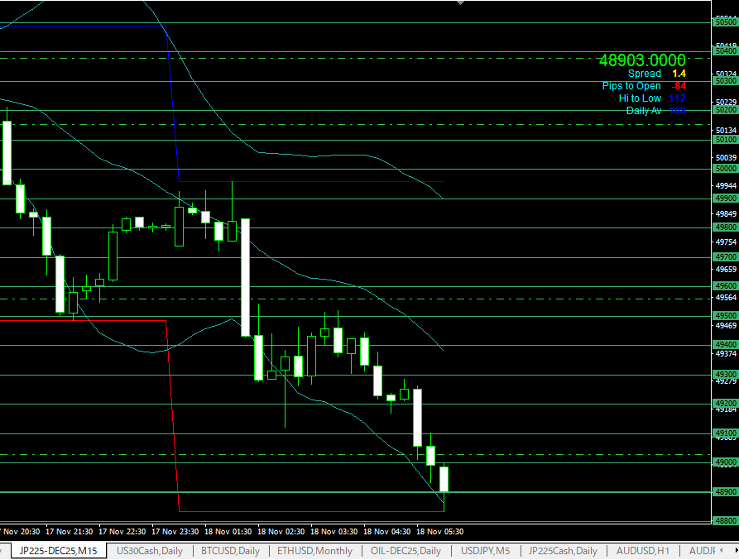Click the 50500 price level label
Image resolution: width=739 pixels, height=560 pixels.
(x=725, y=23)
